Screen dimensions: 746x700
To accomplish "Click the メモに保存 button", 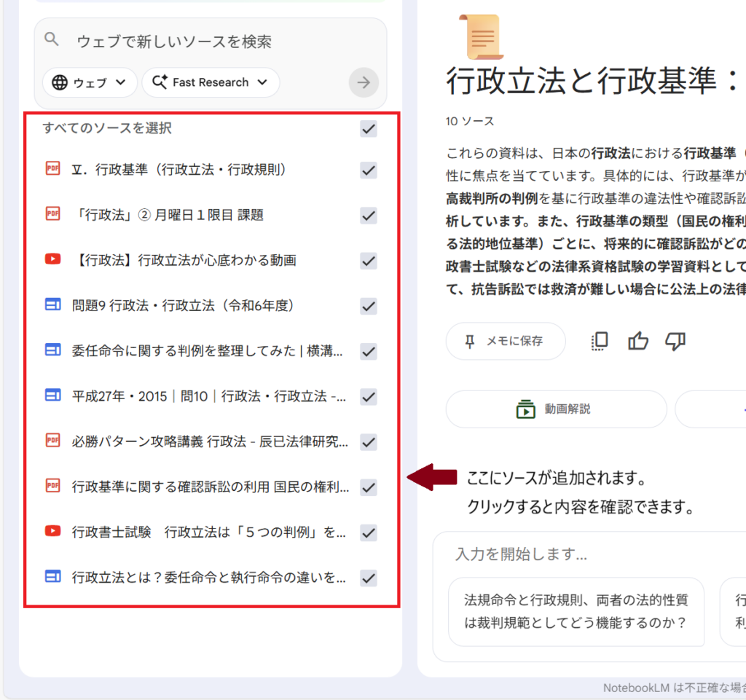I will [x=505, y=341].
